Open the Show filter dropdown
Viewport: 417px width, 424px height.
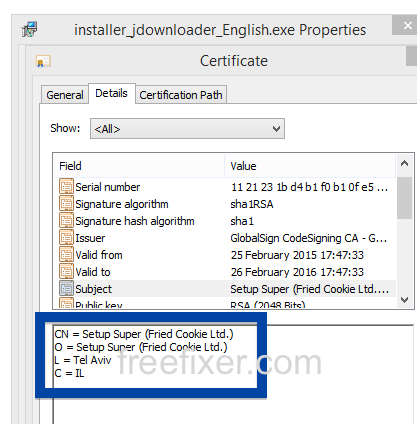click(187, 128)
